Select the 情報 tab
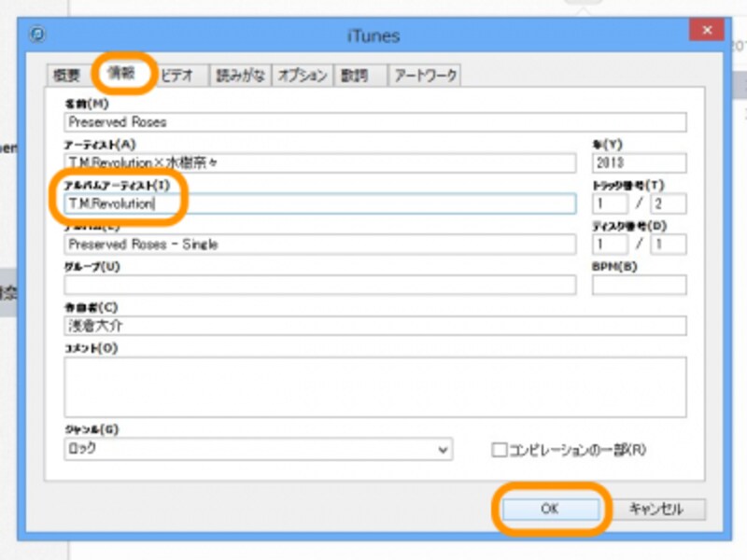Image resolution: width=747 pixels, height=560 pixels. (121, 73)
